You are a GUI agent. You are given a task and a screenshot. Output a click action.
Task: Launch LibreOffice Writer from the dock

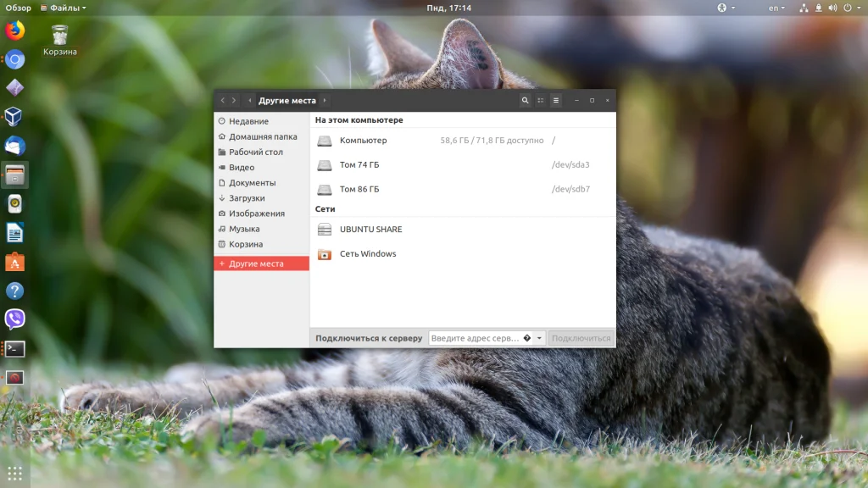pyautogui.click(x=15, y=233)
